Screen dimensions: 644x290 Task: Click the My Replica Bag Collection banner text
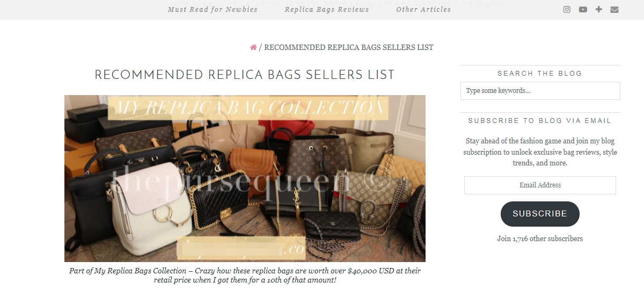point(247,108)
